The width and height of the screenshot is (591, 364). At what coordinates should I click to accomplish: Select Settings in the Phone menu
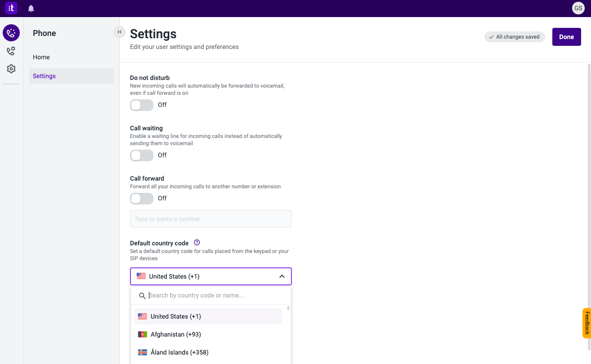point(44,76)
